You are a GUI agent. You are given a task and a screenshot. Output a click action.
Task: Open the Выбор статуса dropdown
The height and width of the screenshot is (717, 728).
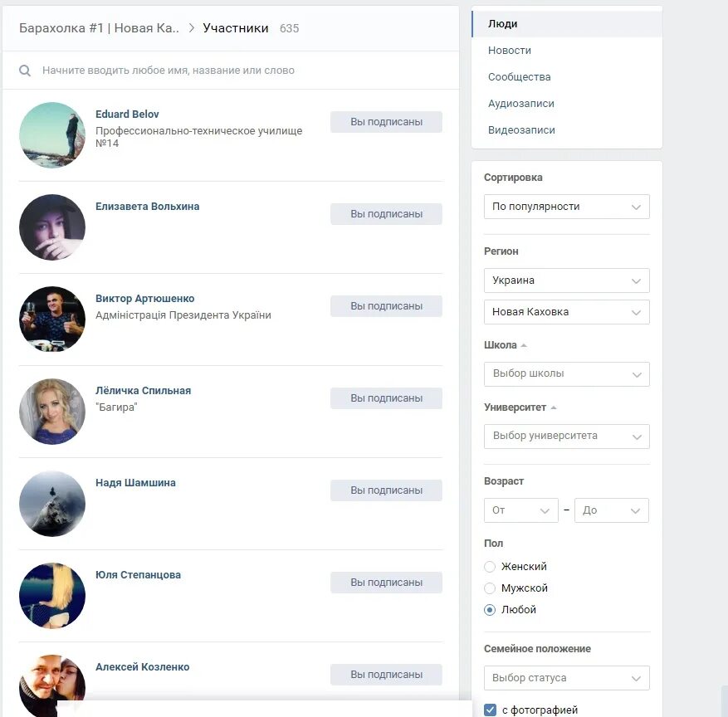[x=566, y=678]
